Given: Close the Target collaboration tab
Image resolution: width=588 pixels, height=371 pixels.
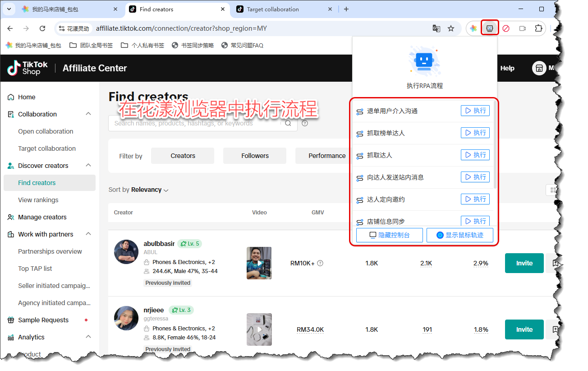Looking at the screenshot, I should tap(330, 9).
